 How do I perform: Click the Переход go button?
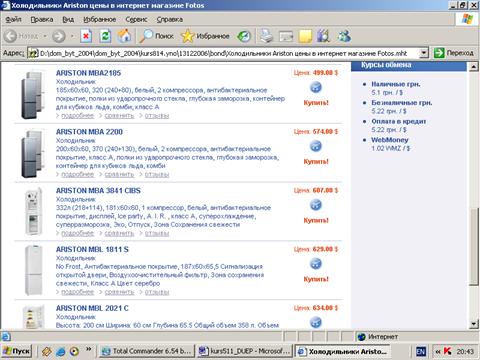[454, 53]
